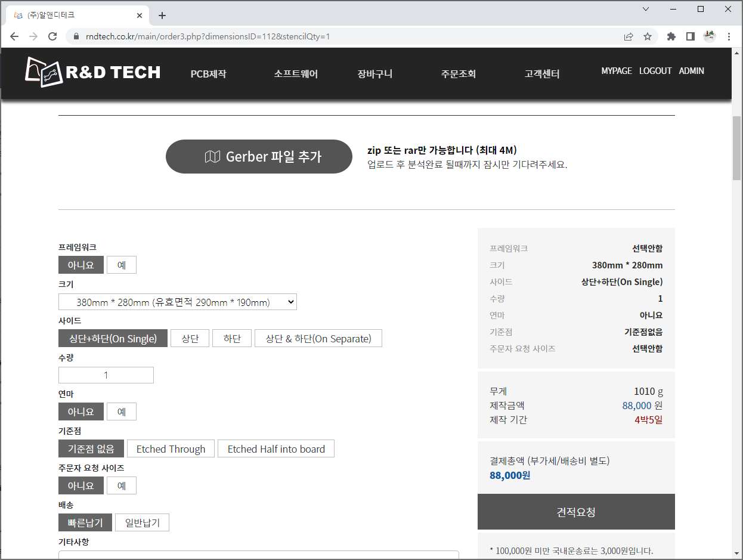This screenshot has height=560, width=743.
Task: Toggle the browser side panel icon
Action: coord(690,36)
